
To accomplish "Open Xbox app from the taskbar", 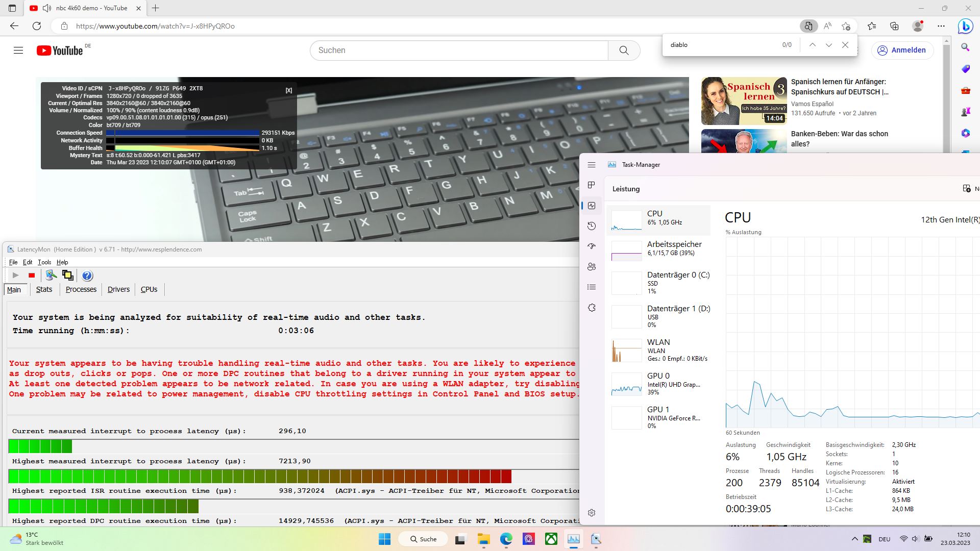I will (551, 539).
